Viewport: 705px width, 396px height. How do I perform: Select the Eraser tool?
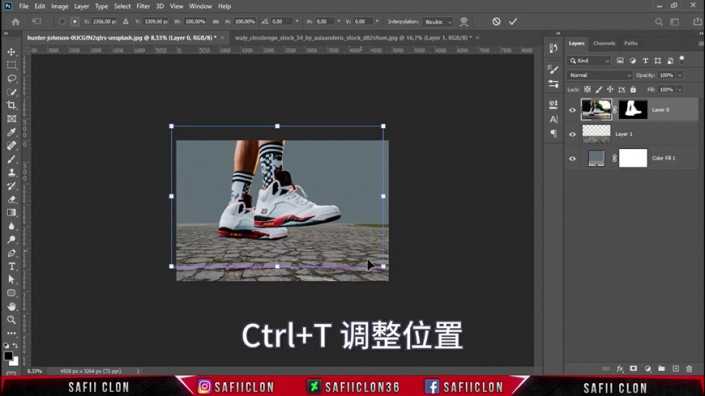pyautogui.click(x=12, y=199)
